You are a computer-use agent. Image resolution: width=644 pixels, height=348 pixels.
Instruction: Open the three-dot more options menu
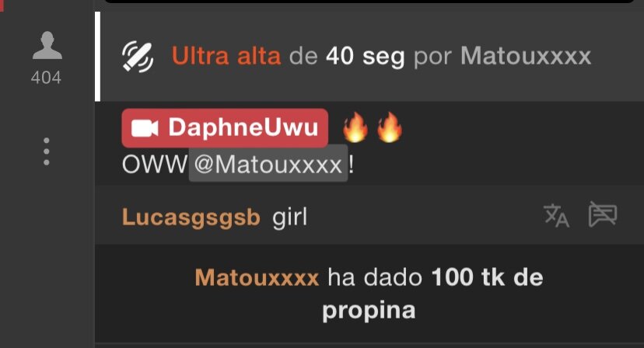click(47, 151)
